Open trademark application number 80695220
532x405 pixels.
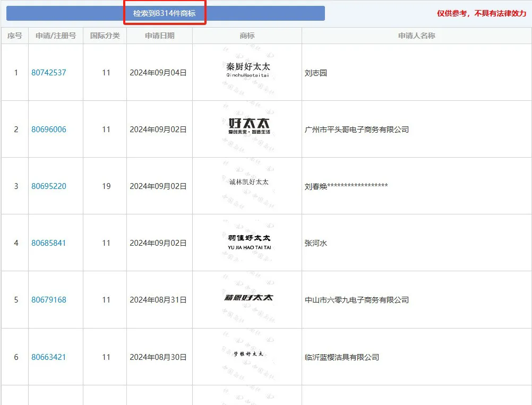(48, 186)
